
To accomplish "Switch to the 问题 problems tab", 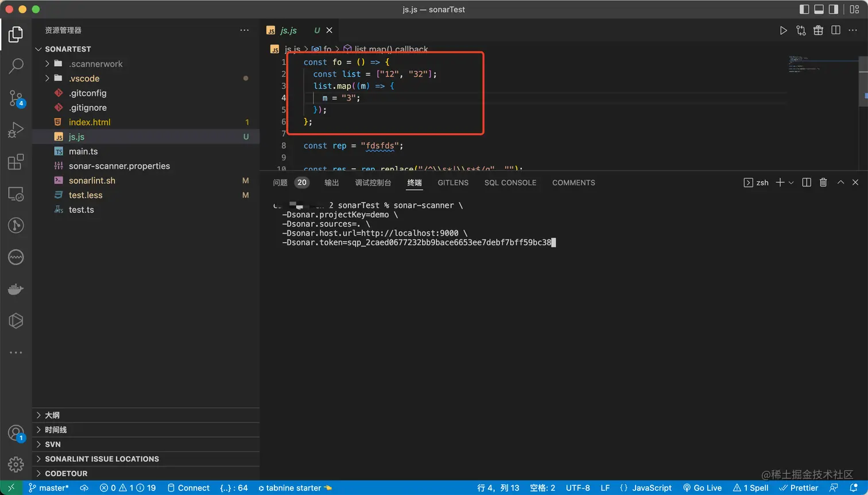I will click(280, 183).
